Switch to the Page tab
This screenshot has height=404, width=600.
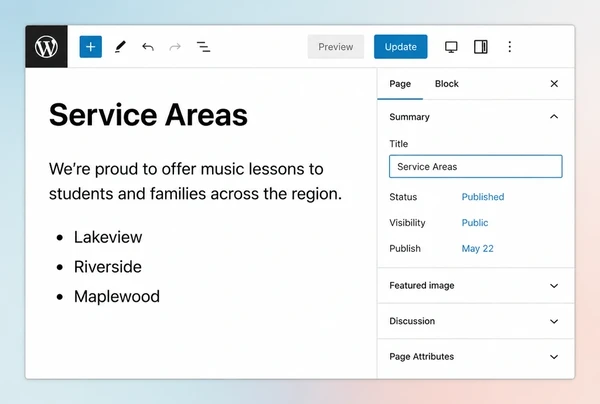pos(400,84)
